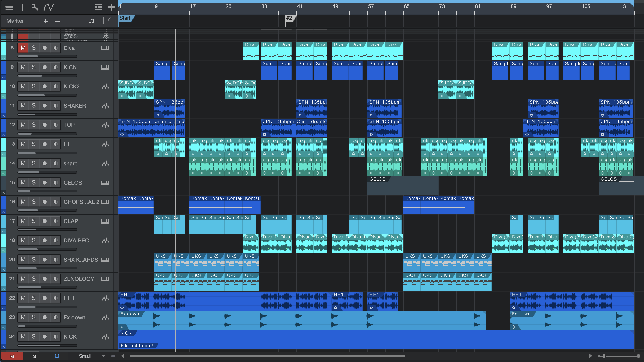644x362 pixels.
Task: Click the global mute M button at the bottom
Action: (x=12, y=356)
